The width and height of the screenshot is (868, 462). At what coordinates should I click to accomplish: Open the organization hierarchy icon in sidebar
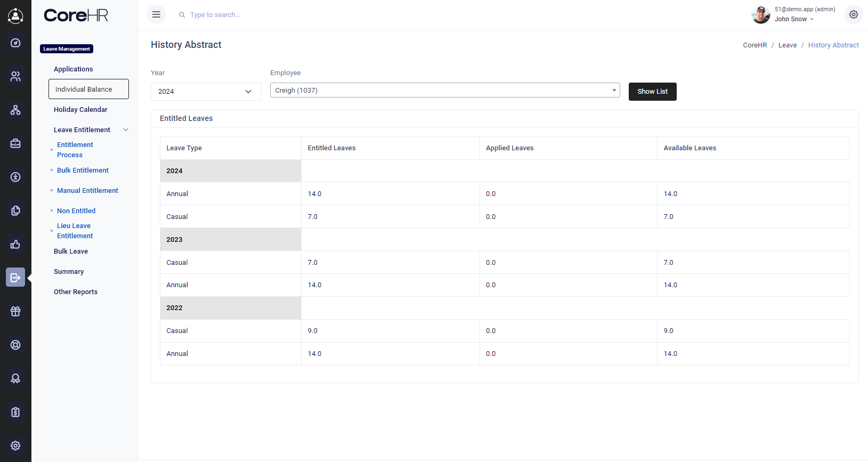pos(15,110)
